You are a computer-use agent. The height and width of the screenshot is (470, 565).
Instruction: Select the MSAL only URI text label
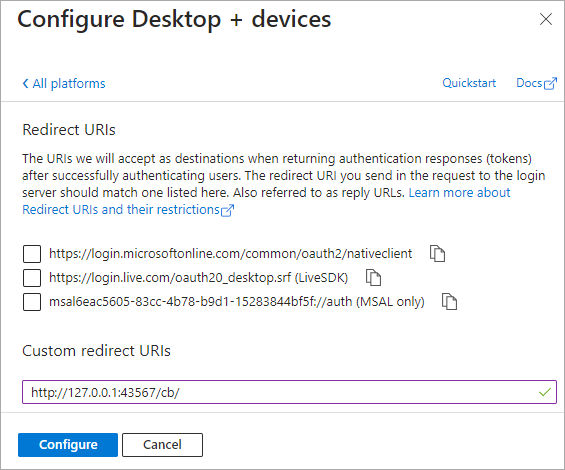tap(237, 301)
